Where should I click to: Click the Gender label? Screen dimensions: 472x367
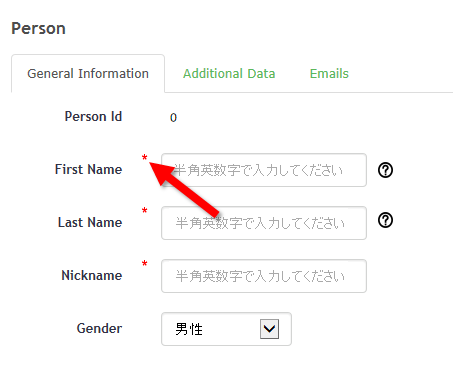[x=99, y=328]
